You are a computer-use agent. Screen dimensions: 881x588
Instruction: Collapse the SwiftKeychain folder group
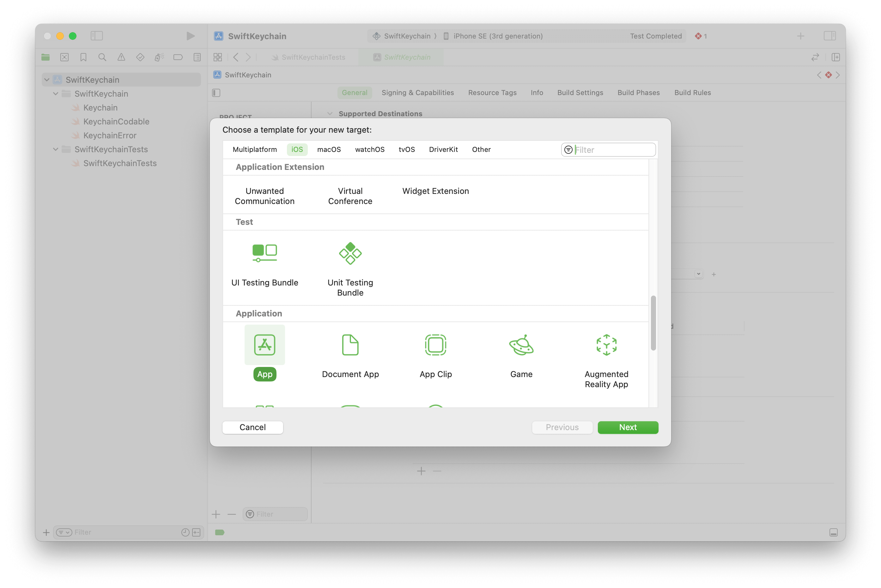click(56, 93)
